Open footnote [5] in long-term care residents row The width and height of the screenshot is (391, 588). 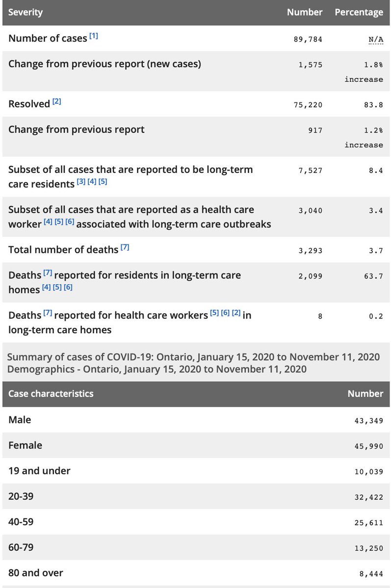[103, 182]
